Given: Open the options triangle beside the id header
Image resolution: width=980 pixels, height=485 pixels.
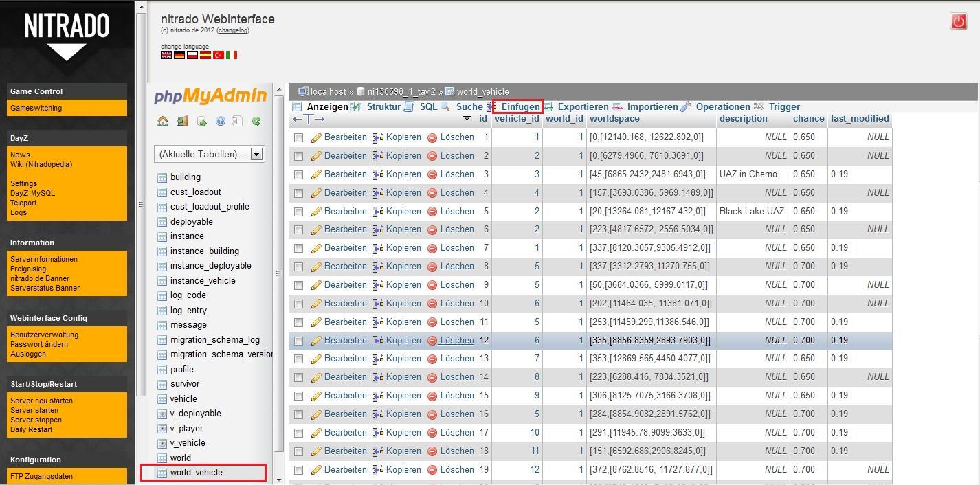Looking at the screenshot, I should point(467,119).
